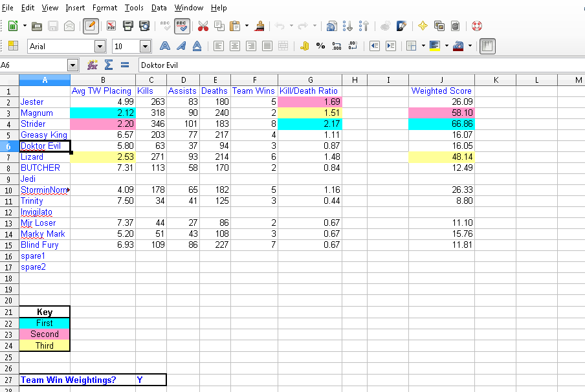The height and width of the screenshot is (392, 585).
Task: Open the Format menu
Action: point(105,8)
